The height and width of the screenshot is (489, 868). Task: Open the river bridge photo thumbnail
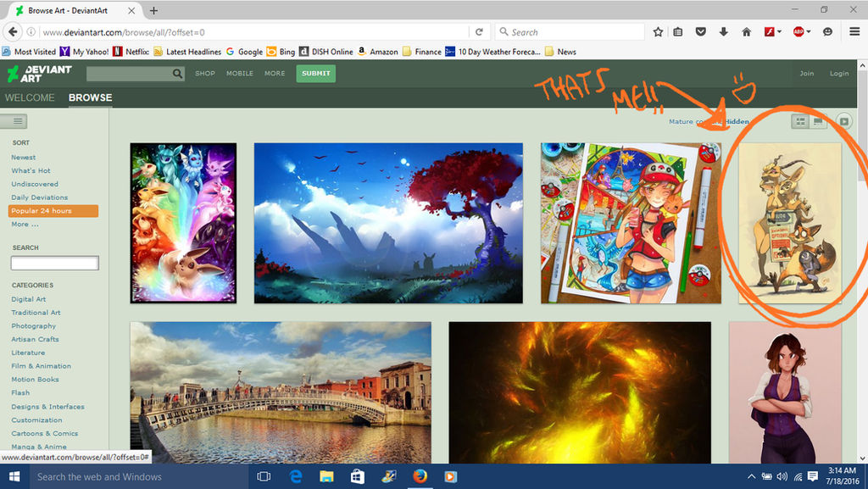281,392
